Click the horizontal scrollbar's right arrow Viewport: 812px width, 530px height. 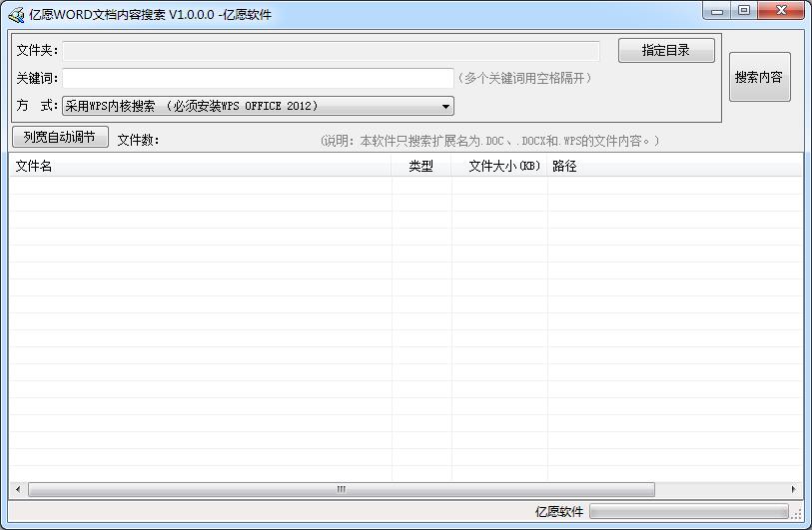point(794,489)
